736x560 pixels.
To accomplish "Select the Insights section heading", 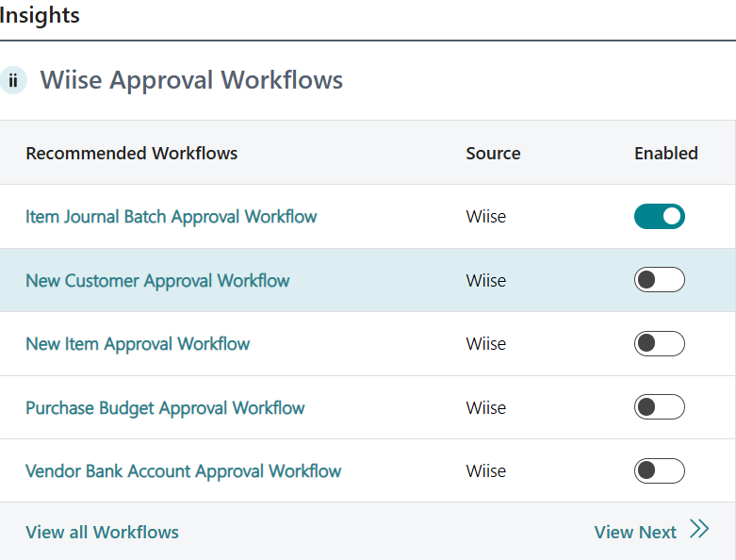I will [40, 16].
